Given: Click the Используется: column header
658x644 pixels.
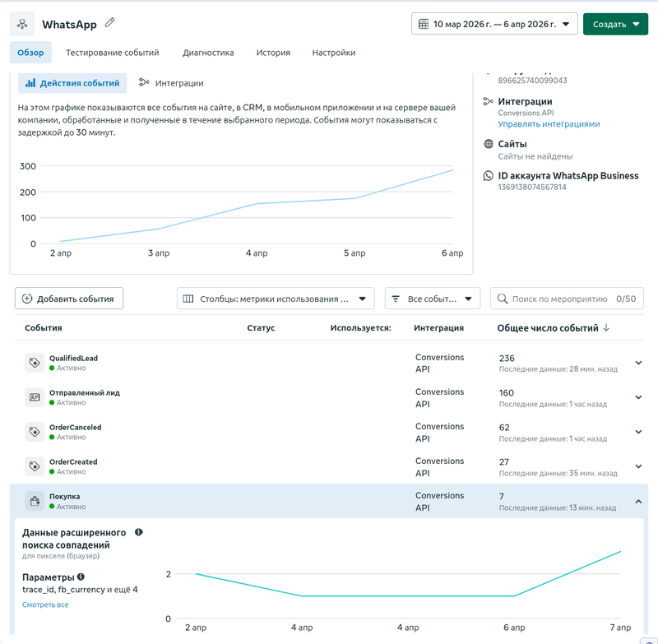Looking at the screenshot, I should click(x=360, y=327).
